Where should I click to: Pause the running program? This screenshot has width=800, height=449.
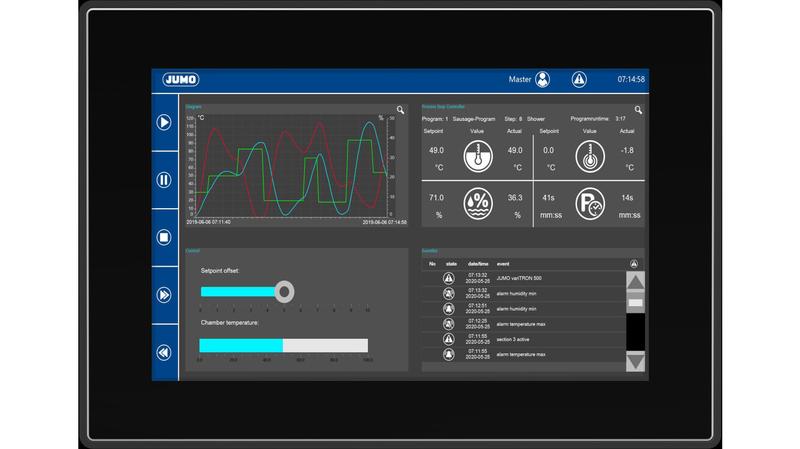click(x=164, y=180)
